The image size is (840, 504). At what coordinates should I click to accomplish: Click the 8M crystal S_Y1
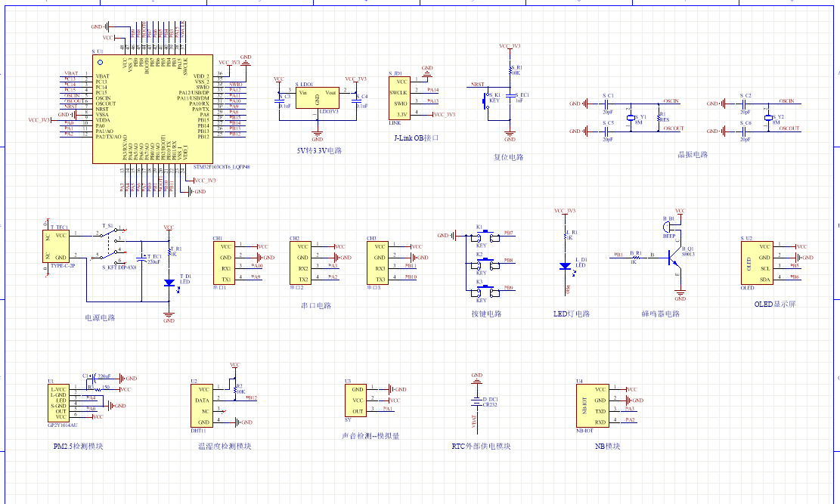631,117
